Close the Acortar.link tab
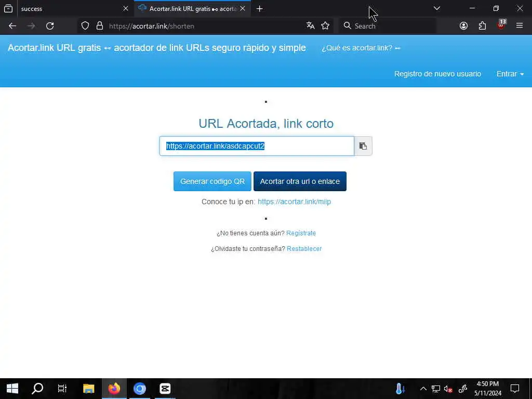The height and width of the screenshot is (399, 532). 243,9
